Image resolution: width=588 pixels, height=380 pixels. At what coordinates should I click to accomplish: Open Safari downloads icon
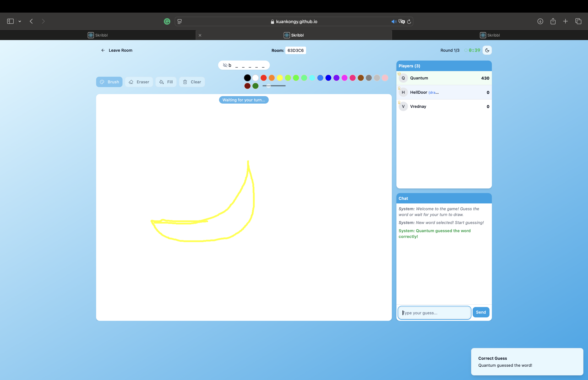coord(540,21)
